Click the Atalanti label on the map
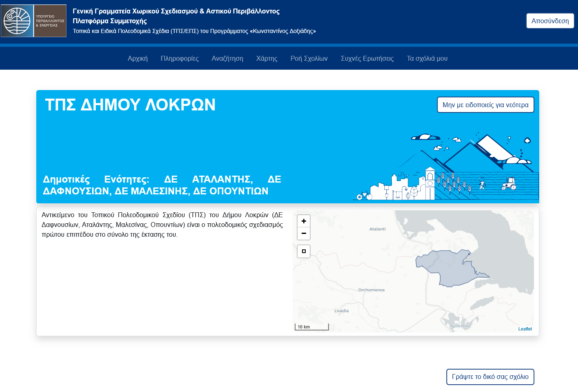Image resolution: width=578 pixels, height=392 pixels. pyautogui.click(x=377, y=229)
